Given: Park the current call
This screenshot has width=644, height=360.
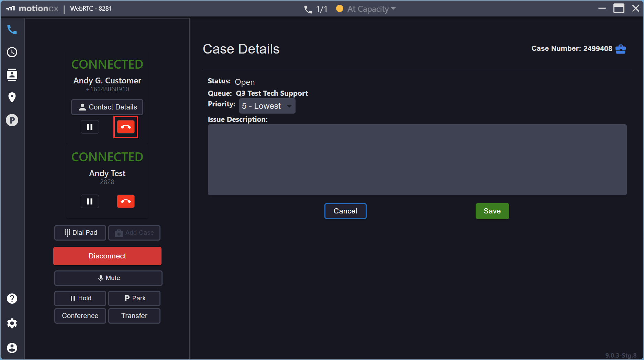Looking at the screenshot, I should coord(134,298).
